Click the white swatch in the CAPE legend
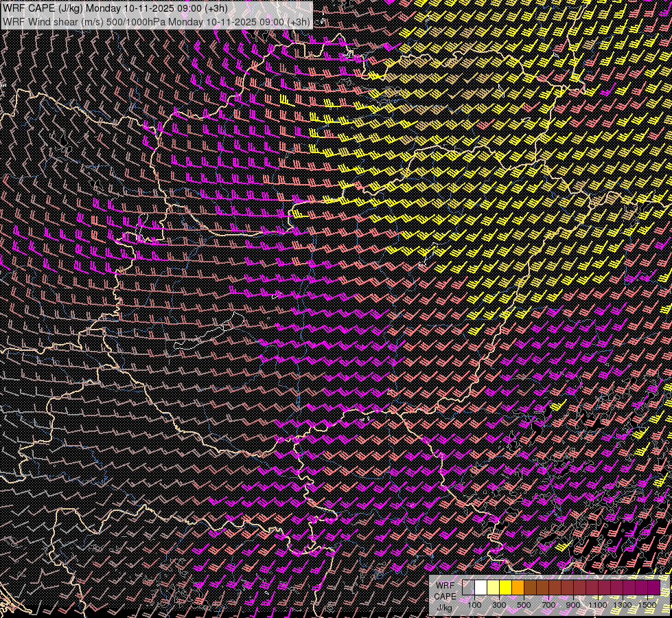The height and width of the screenshot is (618, 672). click(x=480, y=587)
